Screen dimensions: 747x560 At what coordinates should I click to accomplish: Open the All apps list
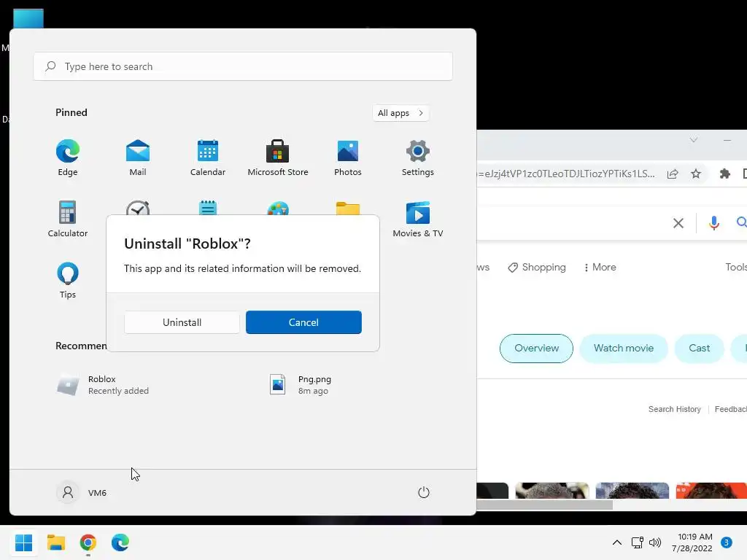tap(400, 113)
